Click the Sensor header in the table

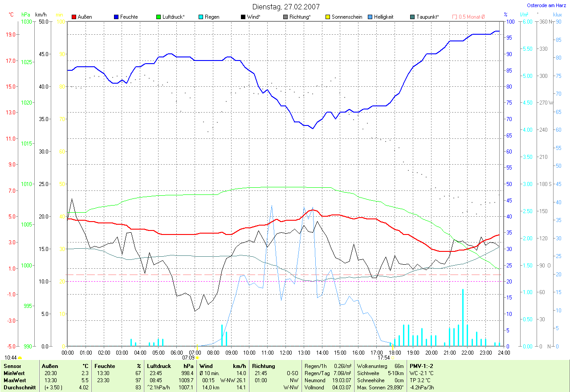pos(12,366)
